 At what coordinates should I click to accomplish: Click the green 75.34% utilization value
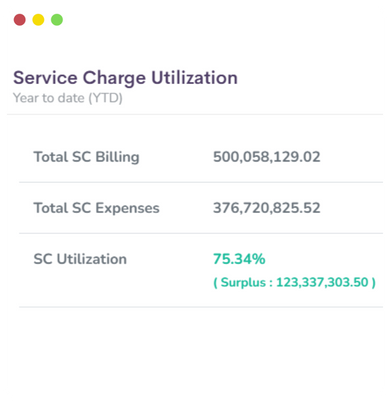tap(239, 259)
